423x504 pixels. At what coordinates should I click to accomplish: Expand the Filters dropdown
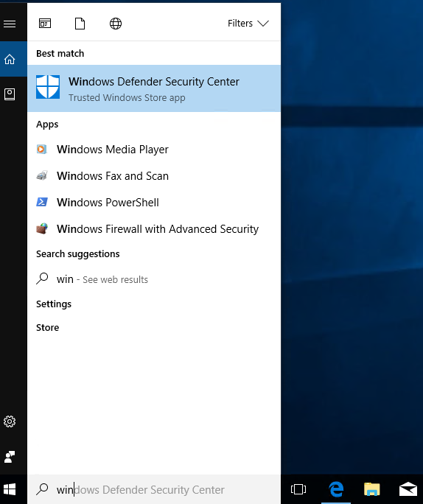248,24
